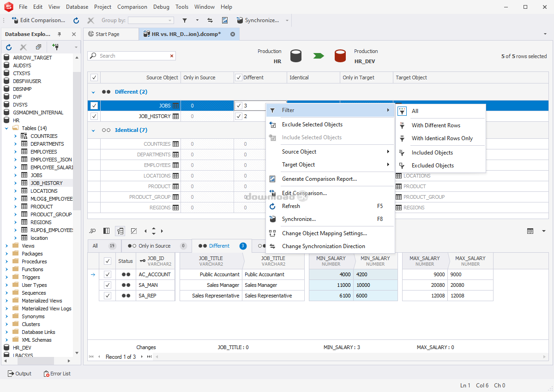Collapse the Identical (7) group

click(x=93, y=130)
